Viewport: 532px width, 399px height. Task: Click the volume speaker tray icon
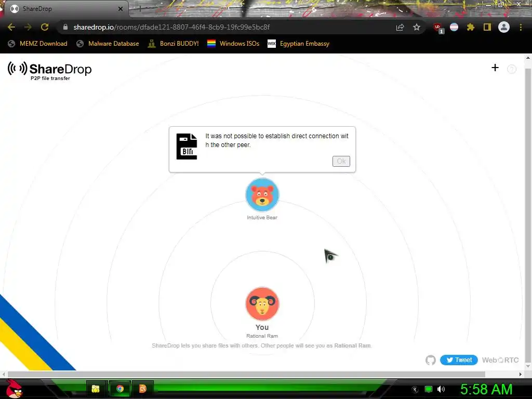pyautogui.click(x=441, y=389)
